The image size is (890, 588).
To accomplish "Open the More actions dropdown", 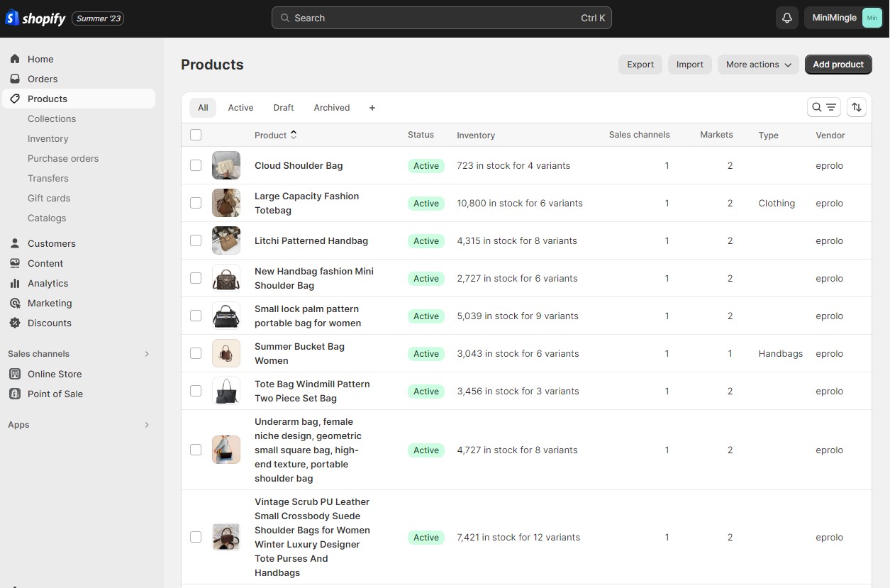I will pyautogui.click(x=758, y=65).
